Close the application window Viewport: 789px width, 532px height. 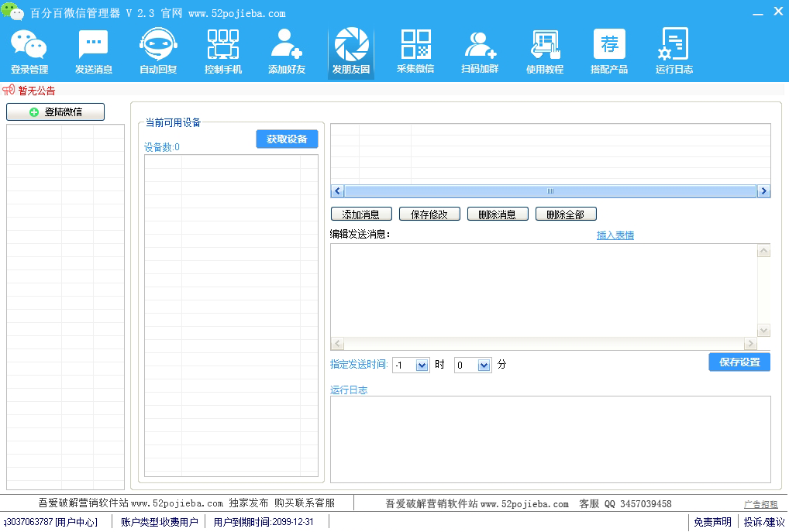coord(778,11)
